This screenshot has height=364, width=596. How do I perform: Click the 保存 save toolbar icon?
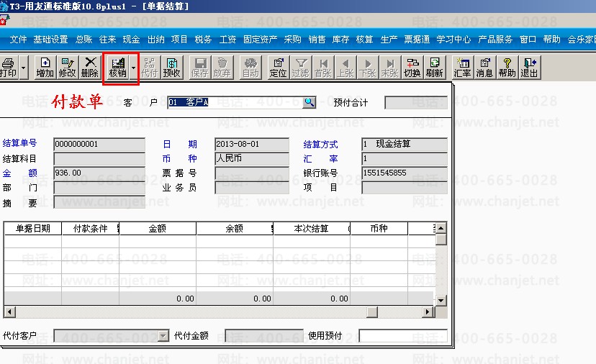200,68
